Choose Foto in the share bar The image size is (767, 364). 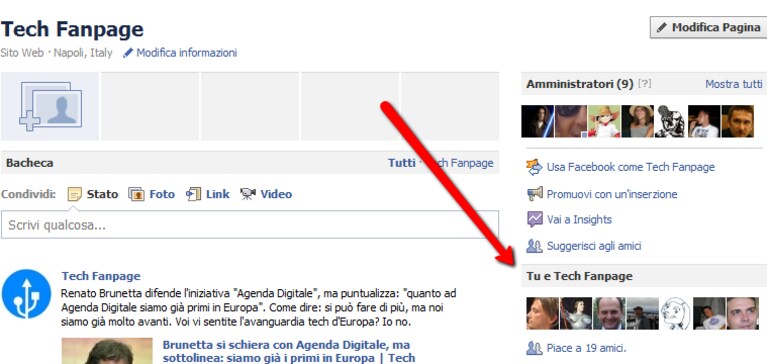click(x=162, y=194)
